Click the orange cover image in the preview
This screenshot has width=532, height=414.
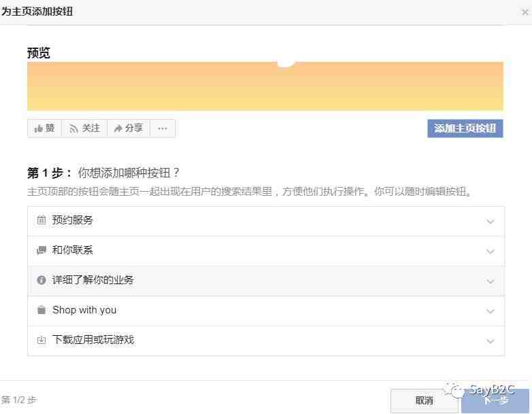(265, 86)
